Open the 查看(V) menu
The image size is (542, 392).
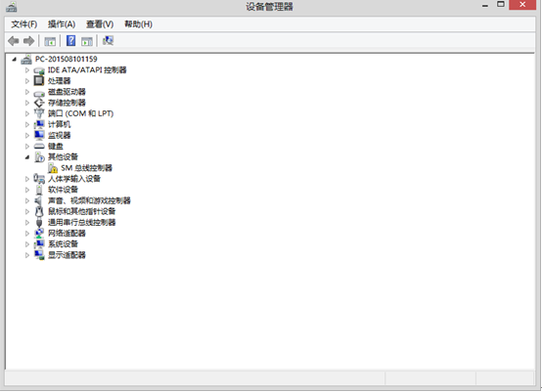click(x=100, y=24)
